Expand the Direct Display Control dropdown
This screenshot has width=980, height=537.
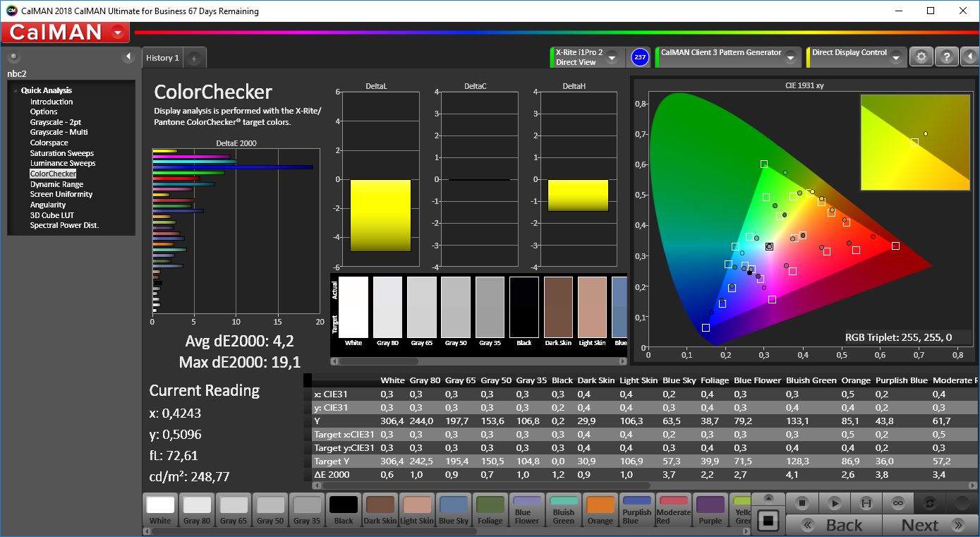click(x=896, y=58)
